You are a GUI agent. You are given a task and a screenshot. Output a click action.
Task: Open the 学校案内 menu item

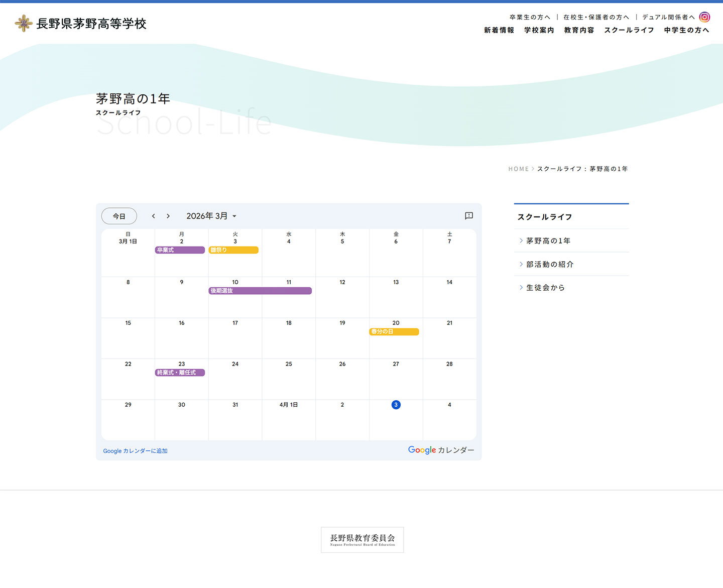click(x=539, y=30)
